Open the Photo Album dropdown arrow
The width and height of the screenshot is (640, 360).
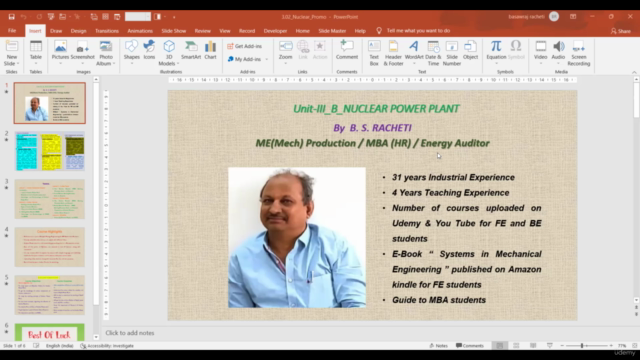point(114,64)
